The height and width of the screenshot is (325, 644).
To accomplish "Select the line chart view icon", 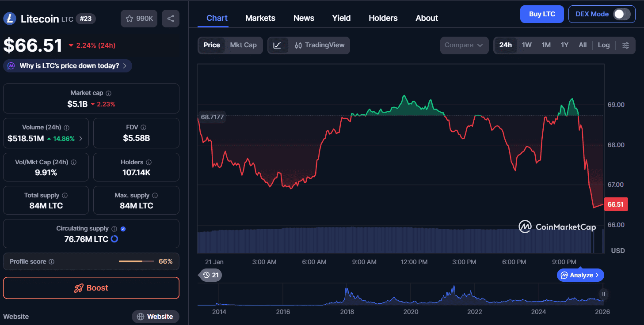I will click(278, 45).
